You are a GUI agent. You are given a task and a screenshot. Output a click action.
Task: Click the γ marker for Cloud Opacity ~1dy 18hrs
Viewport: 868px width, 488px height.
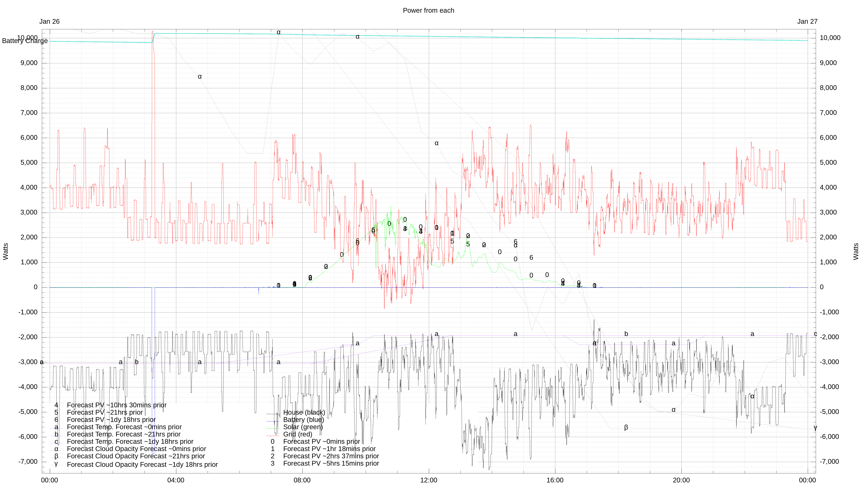[56, 464]
